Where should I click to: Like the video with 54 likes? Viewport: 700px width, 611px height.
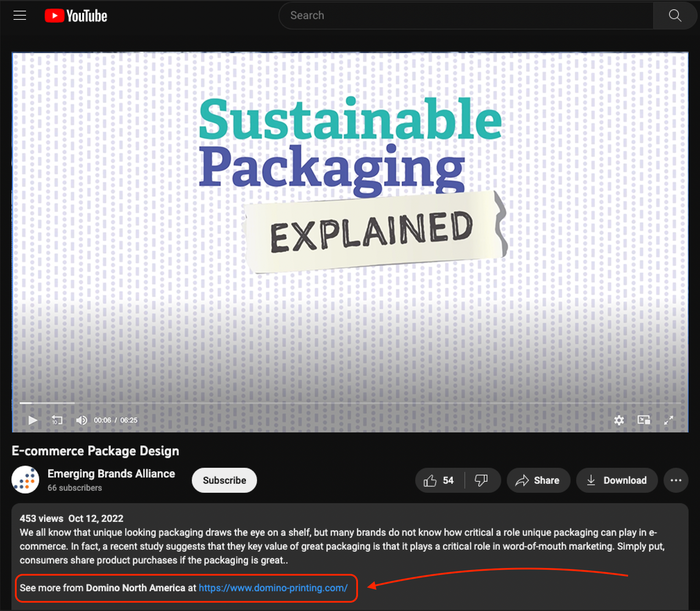coord(439,480)
